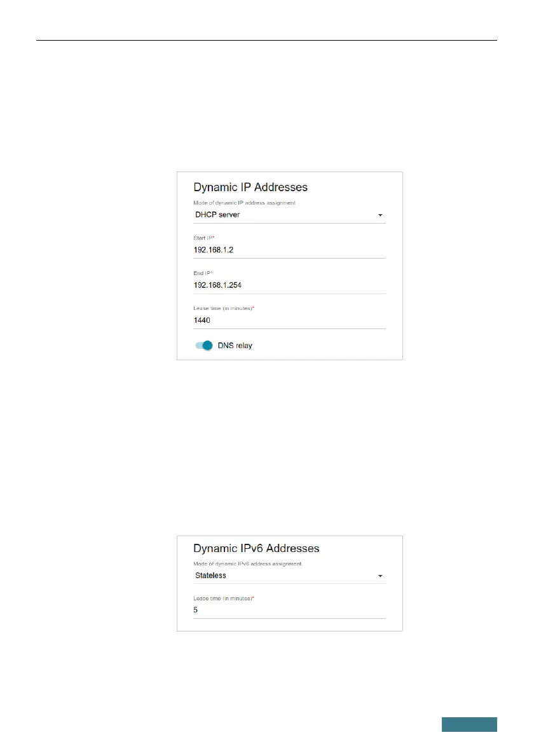Click the Mode of dynamic IP address assignment label
Viewport: 534px width, 756px height.
click(x=245, y=203)
